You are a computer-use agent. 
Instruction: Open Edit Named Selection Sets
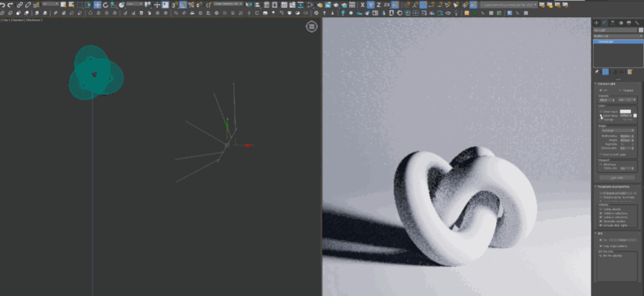point(209,5)
